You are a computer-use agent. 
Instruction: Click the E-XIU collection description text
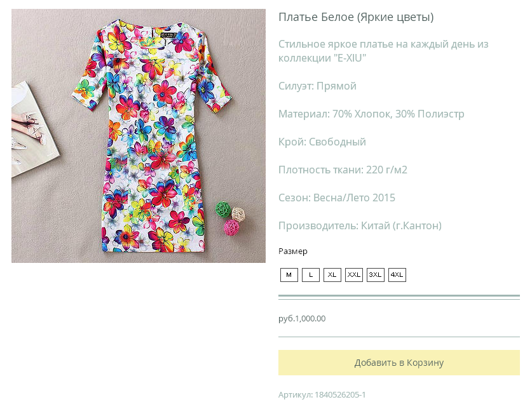pos(383,51)
